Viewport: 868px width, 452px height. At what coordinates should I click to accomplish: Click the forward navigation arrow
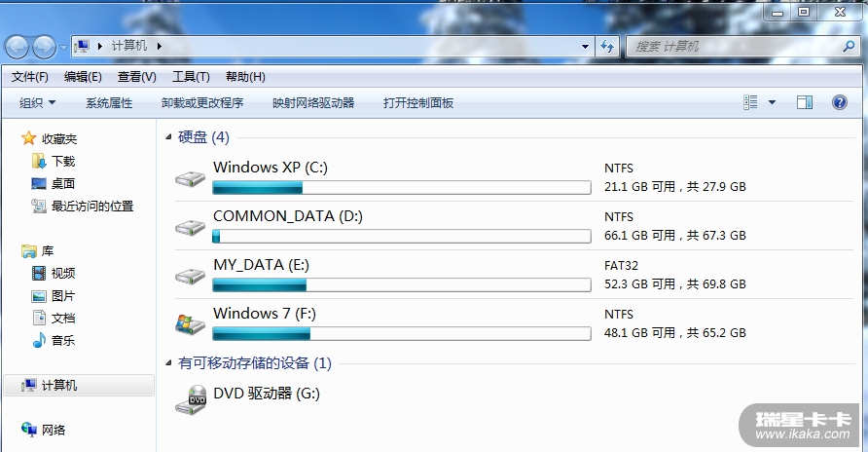[44, 46]
